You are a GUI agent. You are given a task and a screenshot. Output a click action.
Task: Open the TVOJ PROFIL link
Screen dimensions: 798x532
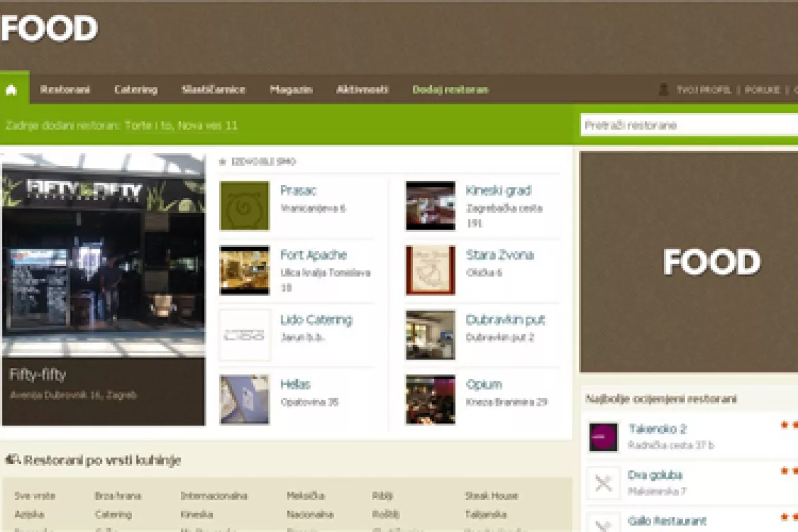click(x=704, y=90)
